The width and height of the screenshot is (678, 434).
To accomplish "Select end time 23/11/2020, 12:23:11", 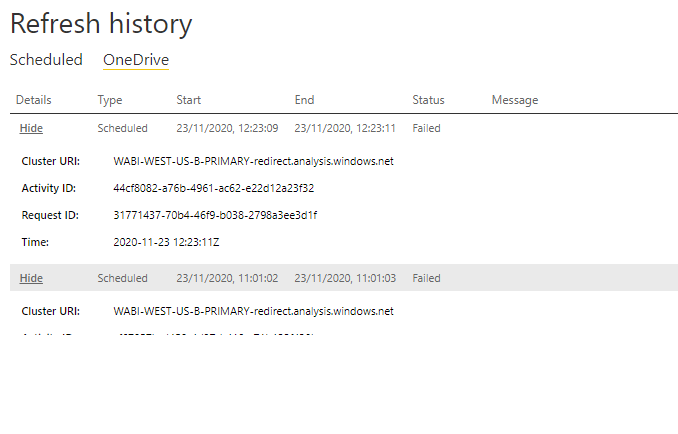I will pyautogui.click(x=345, y=128).
